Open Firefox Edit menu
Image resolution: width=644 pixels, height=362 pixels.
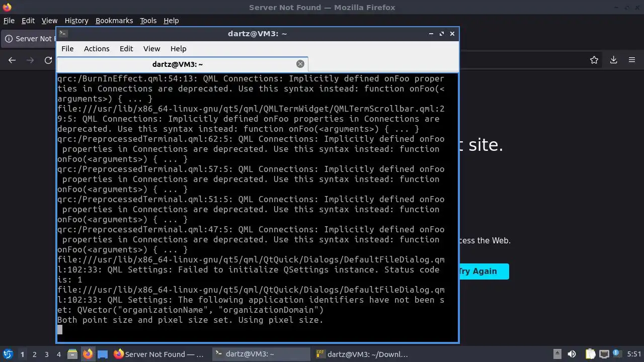pyautogui.click(x=28, y=21)
